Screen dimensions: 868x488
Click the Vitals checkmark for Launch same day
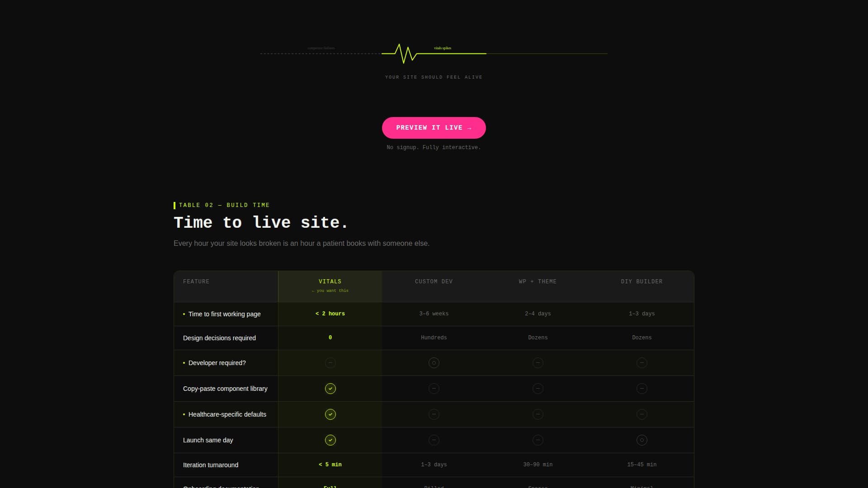[x=330, y=440]
